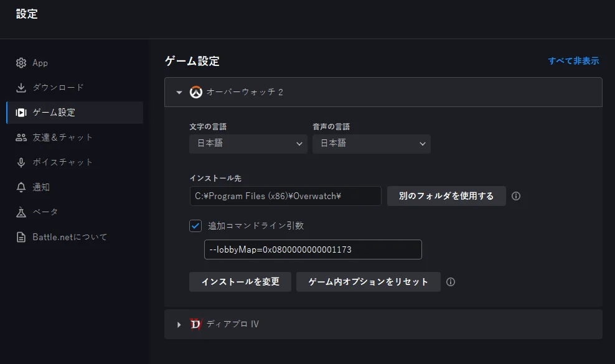The height and width of the screenshot is (364, 615).
Task: Click the インストールを変更 button
Action: tap(240, 282)
